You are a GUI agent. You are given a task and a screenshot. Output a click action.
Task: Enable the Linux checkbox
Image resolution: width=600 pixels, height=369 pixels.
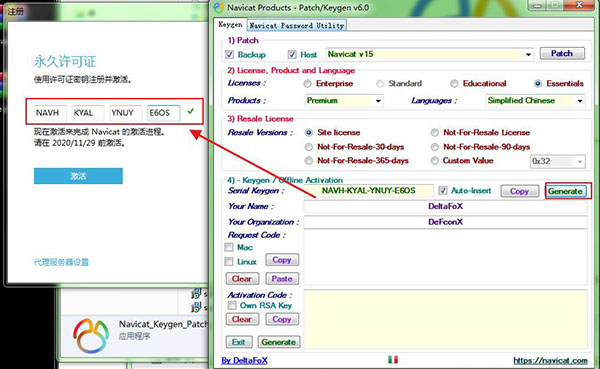229,261
